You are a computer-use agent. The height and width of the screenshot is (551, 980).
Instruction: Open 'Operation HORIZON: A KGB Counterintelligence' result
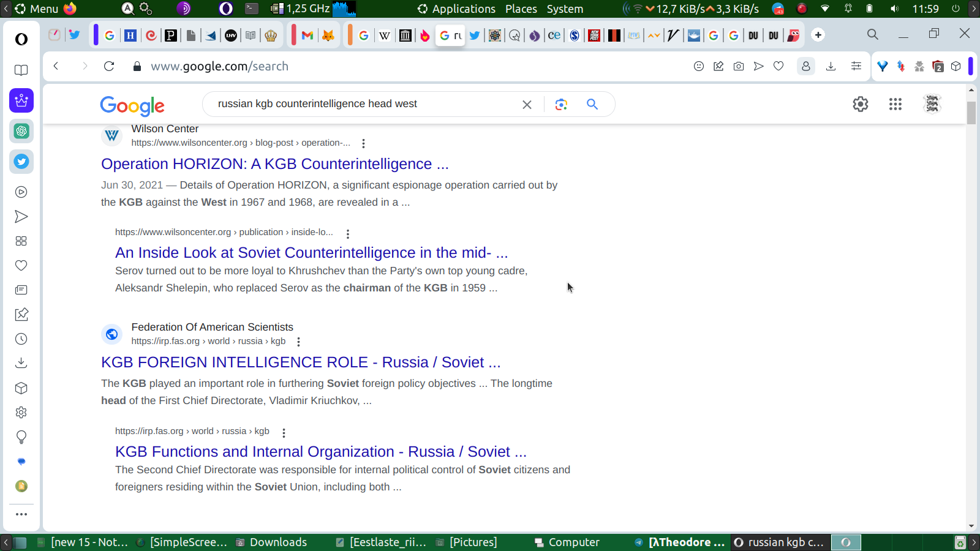(x=275, y=164)
